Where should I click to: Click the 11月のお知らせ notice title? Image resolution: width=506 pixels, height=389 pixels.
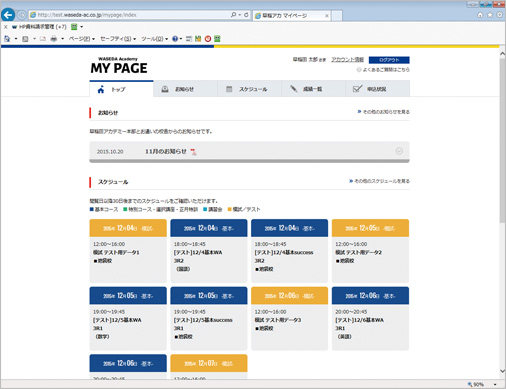point(166,151)
